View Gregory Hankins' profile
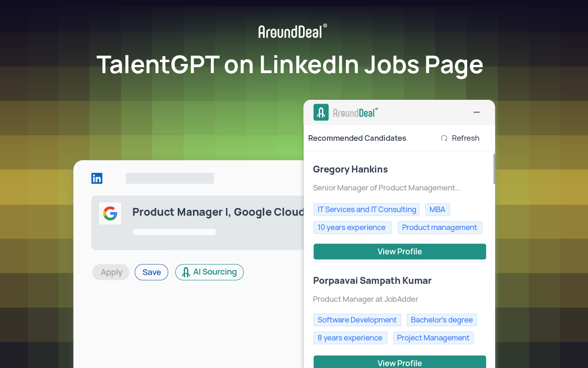Image resolution: width=588 pixels, height=368 pixels. (x=400, y=252)
